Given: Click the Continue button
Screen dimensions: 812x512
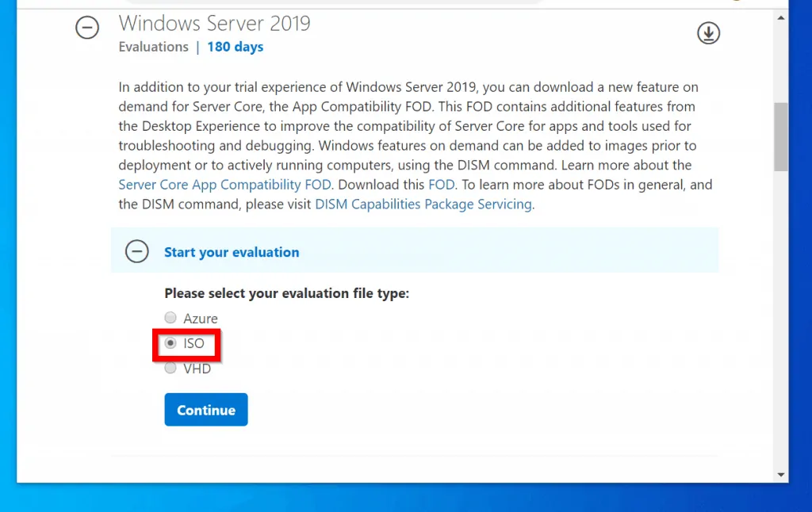Looking at the screenshot, I should pos(205,410).
